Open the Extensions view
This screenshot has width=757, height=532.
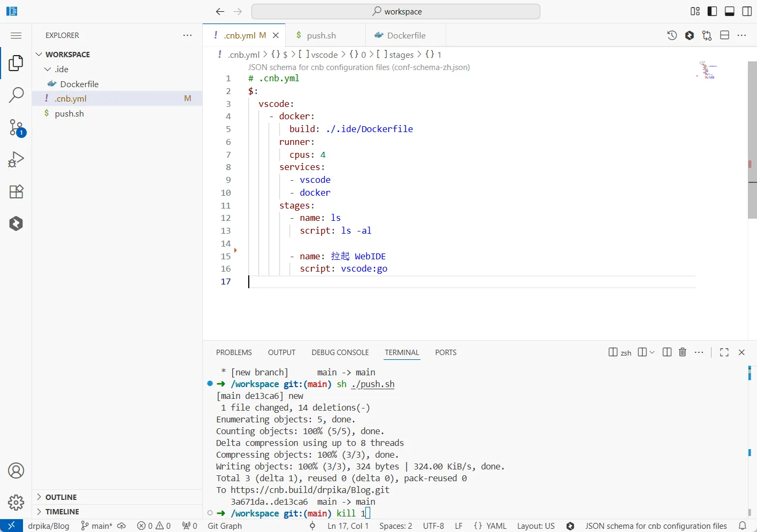(16, 191)
